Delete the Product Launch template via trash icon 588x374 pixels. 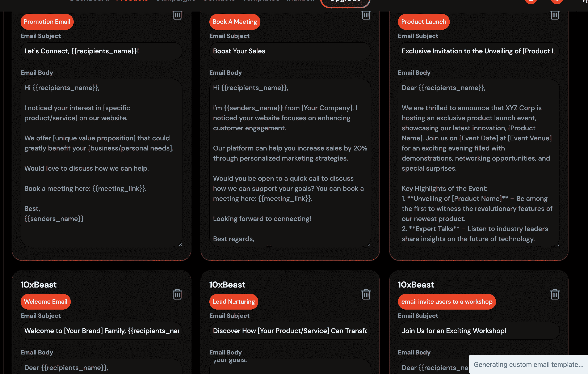pos(554,15)
